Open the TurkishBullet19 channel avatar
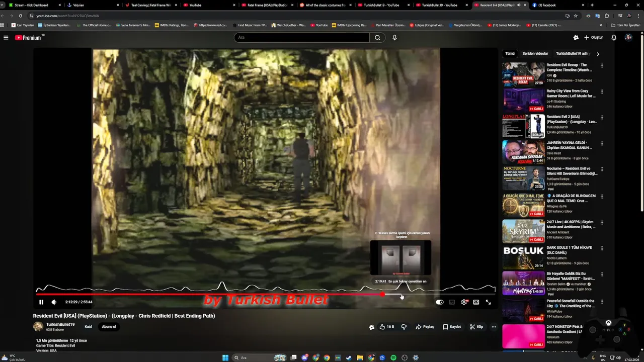Viewport: 644px width, 362px height. 38,327
